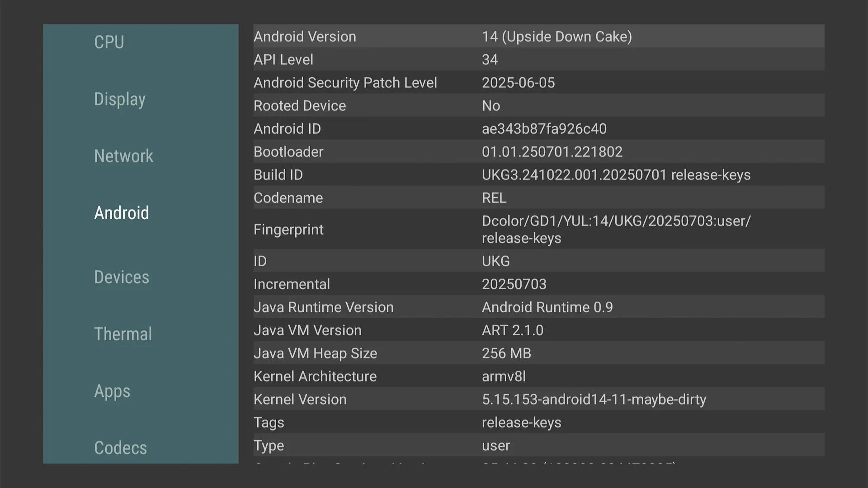This screenshot has height=488, width=868.
Task: Open the Devices section
Action: click(122, 277)
